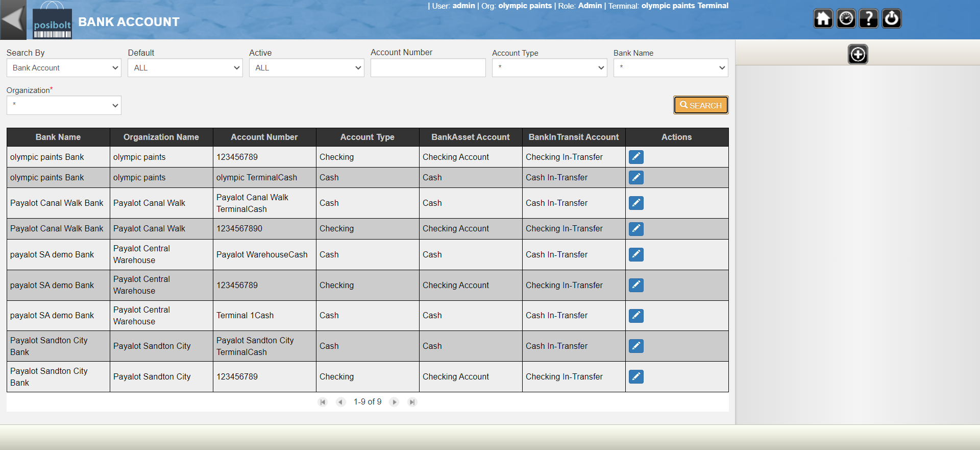Click the power logout icon
The image size is (980, 450).
click(892, 19)
